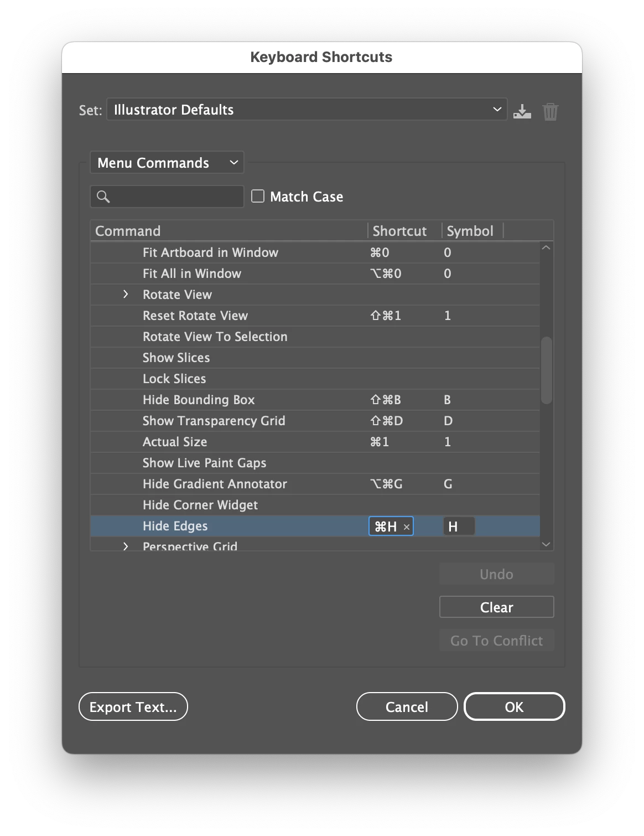Click symbol 0 for Fit Artboard in Window
Screen dimensions: 644x836
point(448,252)
